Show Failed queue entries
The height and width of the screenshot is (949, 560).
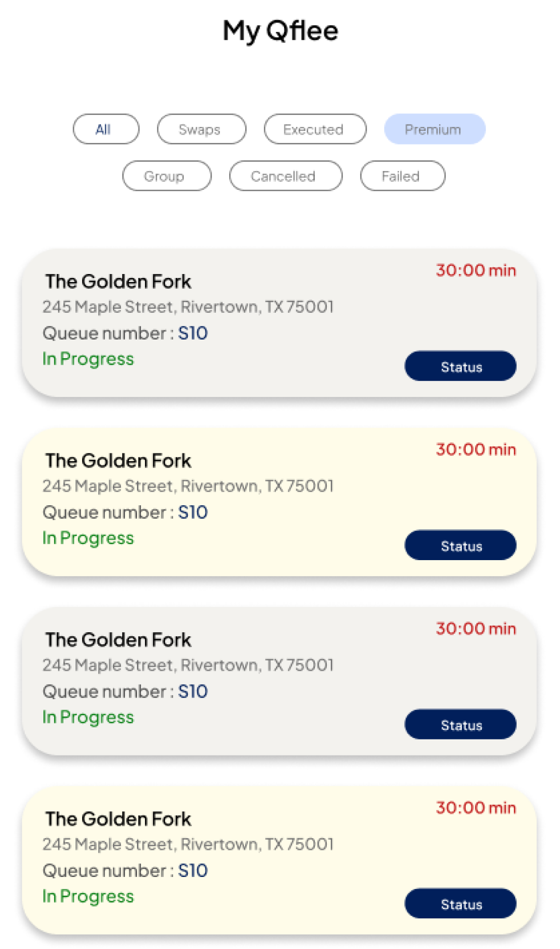tap(402, 176)
